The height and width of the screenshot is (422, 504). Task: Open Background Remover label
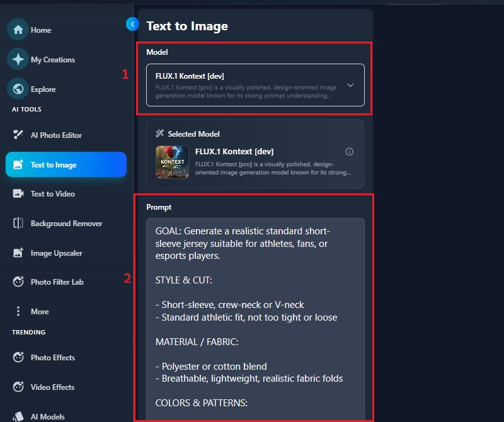click(x=67, y=224)
